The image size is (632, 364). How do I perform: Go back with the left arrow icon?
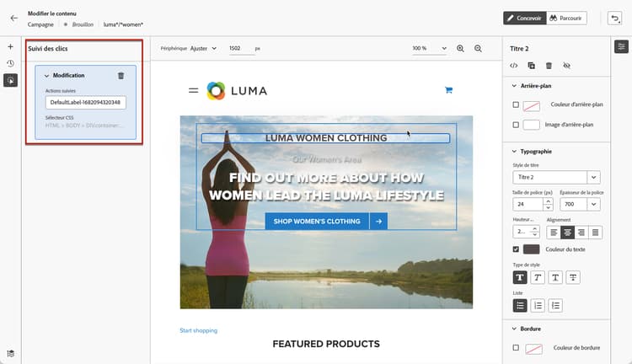[x=14, y=19]
